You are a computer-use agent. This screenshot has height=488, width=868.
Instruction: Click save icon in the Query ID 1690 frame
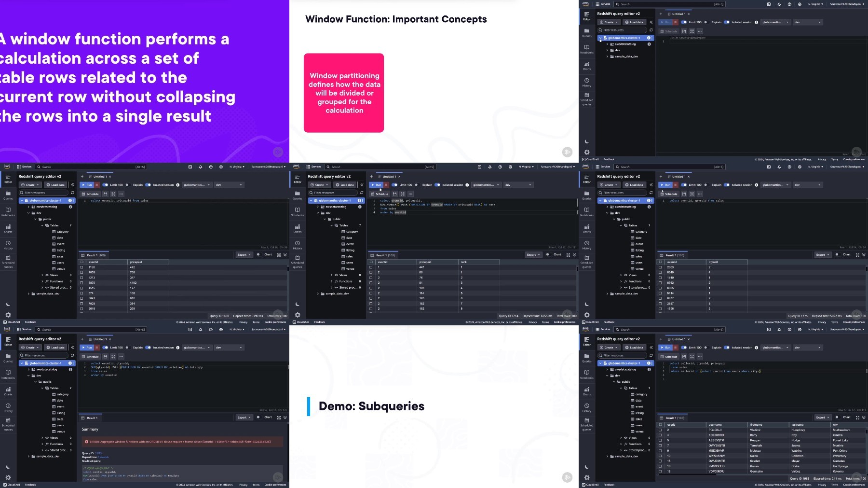(x=105, y=194)
